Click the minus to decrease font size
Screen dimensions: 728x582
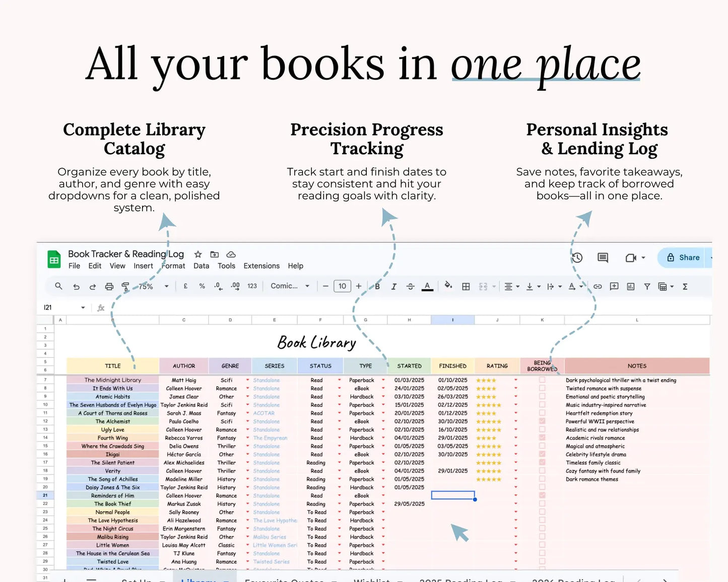(x=325, y=286)
